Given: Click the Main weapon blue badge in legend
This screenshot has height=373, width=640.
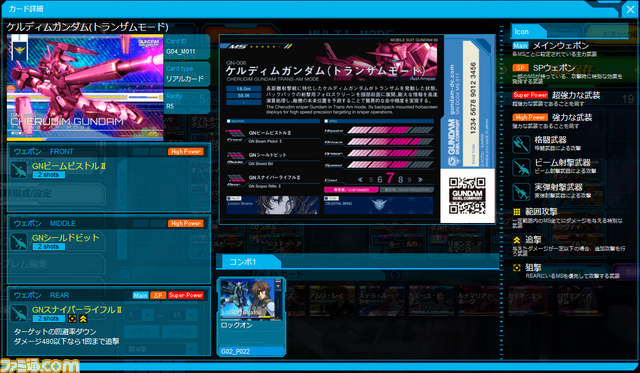Looking at the screenshot, I should [x=520, y=46].
